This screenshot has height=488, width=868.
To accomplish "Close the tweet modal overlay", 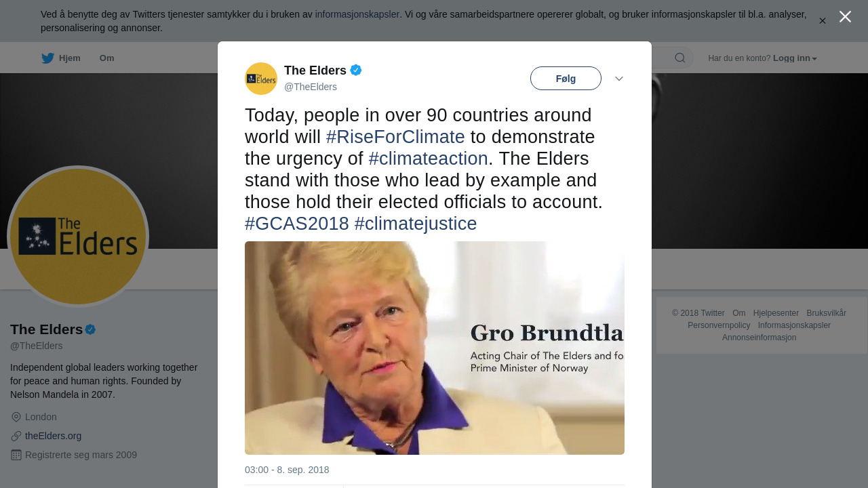I will click(x=845, y=17).
